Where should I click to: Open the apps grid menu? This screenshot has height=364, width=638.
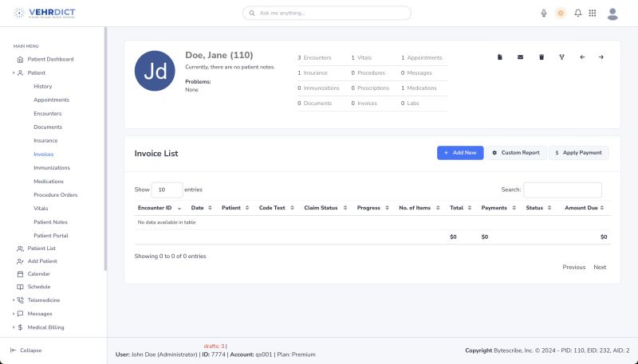pos(593,13)
